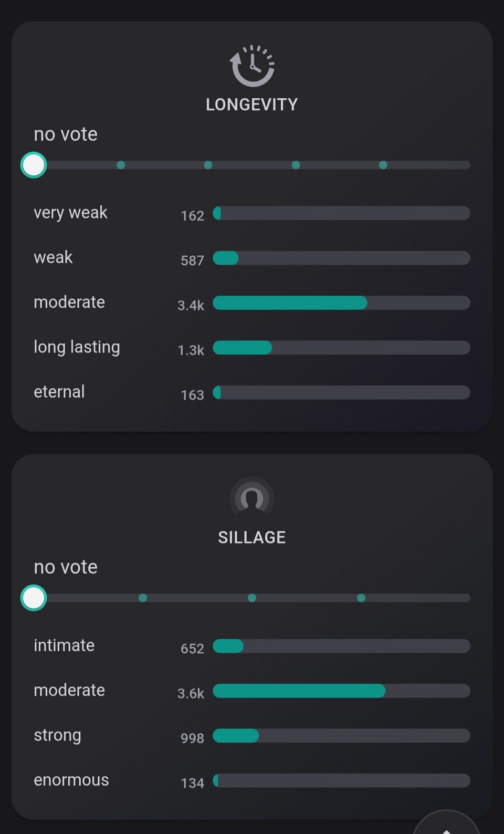
Task: Pick the last dot on Sillage slider
Action: click(361, 598)
